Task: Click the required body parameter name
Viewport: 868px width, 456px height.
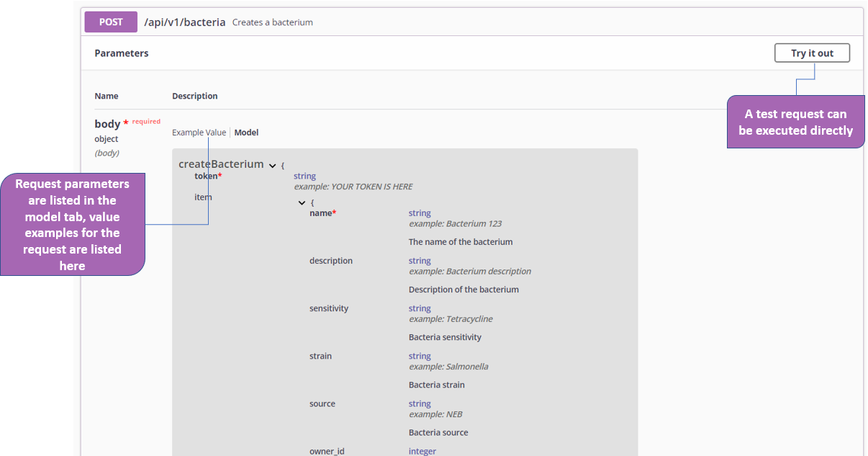Action: click(107, 124)
